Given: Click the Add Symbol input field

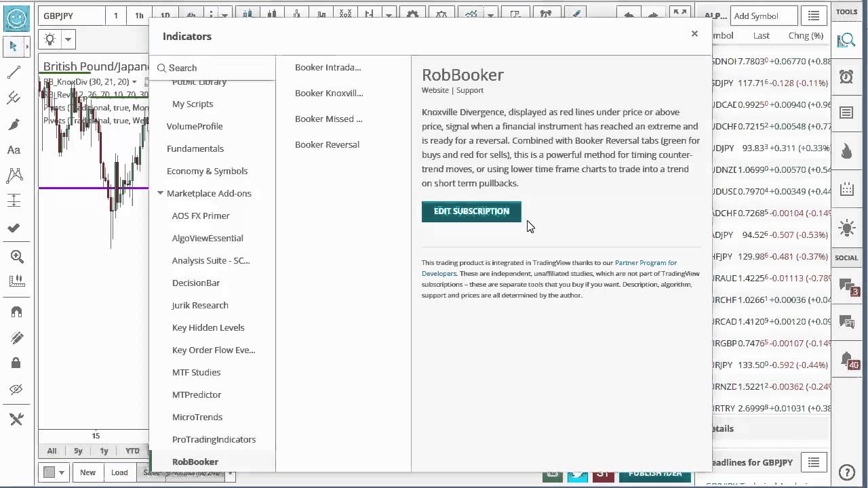Looking at the screenshot, I should tap(763, 16).
